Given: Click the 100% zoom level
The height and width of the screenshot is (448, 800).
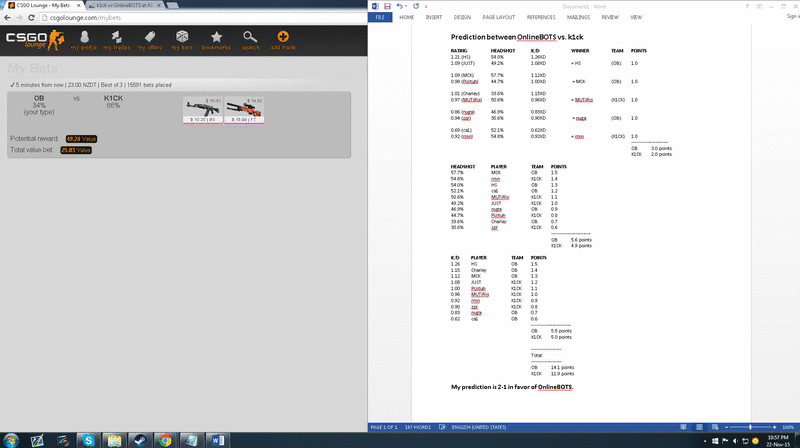Looking at the screenshot, I should pyautogui.click(x=788, y=427).
